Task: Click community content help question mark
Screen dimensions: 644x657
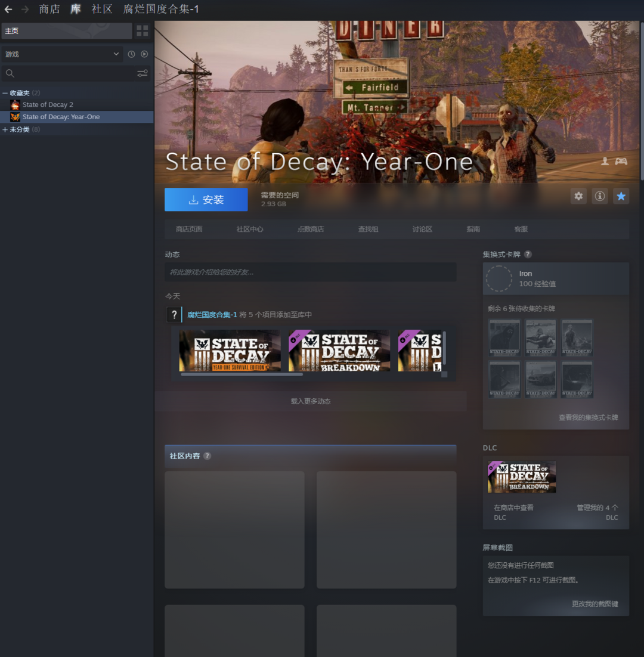Action: click(x=207, y=456)
